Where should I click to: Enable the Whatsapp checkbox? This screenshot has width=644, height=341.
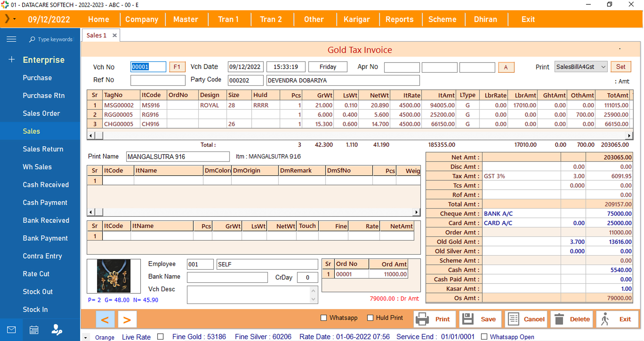pyautogui.click(x=324, y=318)
